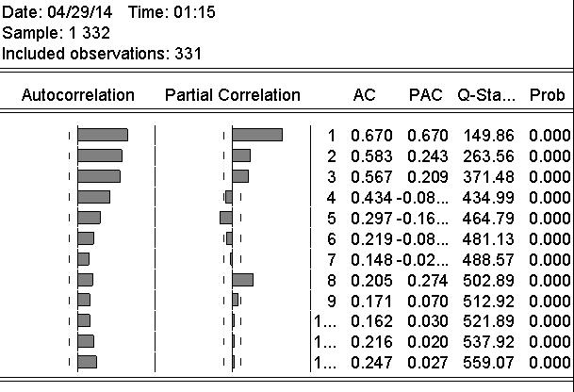The width and height of the screenshot is (574, 392).
Task: Select the Q-Stat value 149.86
Action: click(485, 135)
